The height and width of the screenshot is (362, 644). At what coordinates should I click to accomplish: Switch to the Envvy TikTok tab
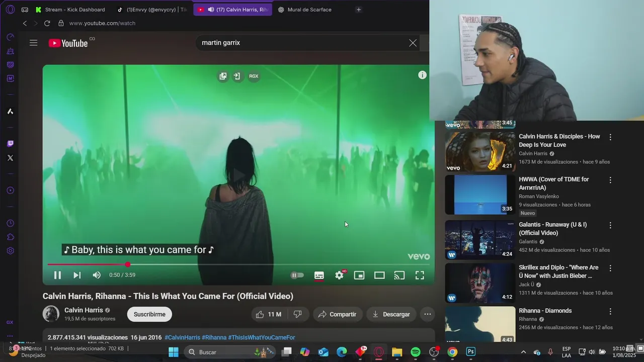click(x=152, y=10)
